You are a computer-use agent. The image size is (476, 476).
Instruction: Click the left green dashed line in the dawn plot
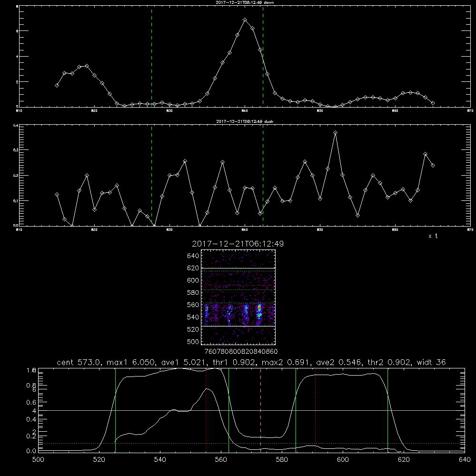151,56
